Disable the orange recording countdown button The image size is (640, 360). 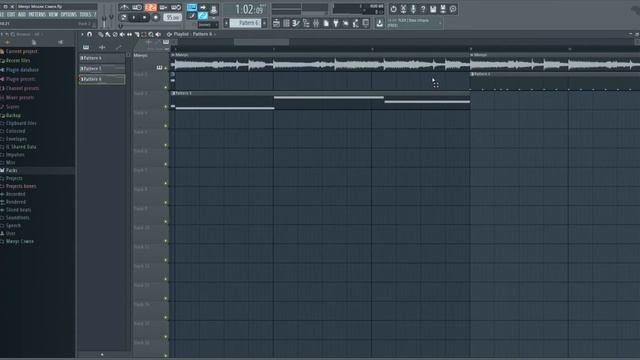coord(151,7)
